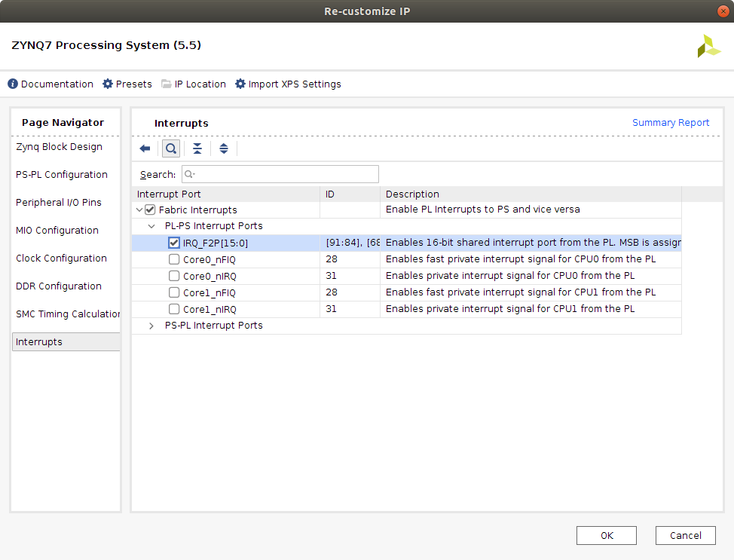Select the Core0_nFIQ row label
The image size is (734, 560).
click(x=209, y=260)
